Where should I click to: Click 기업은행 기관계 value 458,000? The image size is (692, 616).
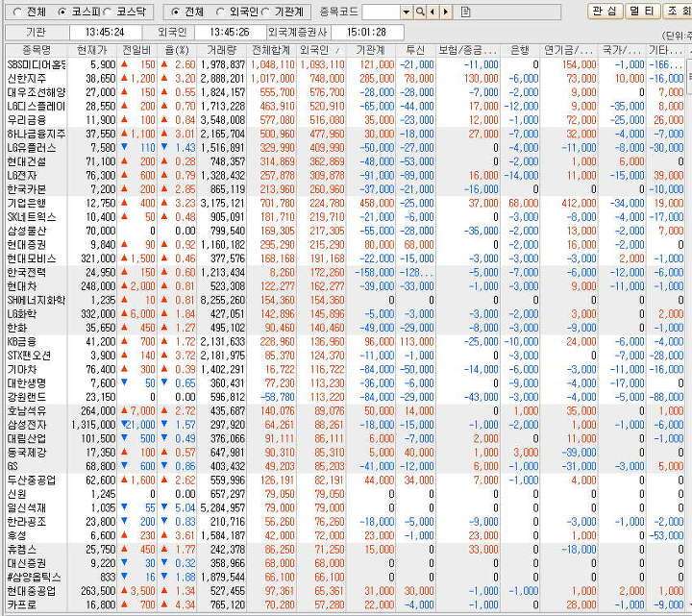click(x=377, y=204)
